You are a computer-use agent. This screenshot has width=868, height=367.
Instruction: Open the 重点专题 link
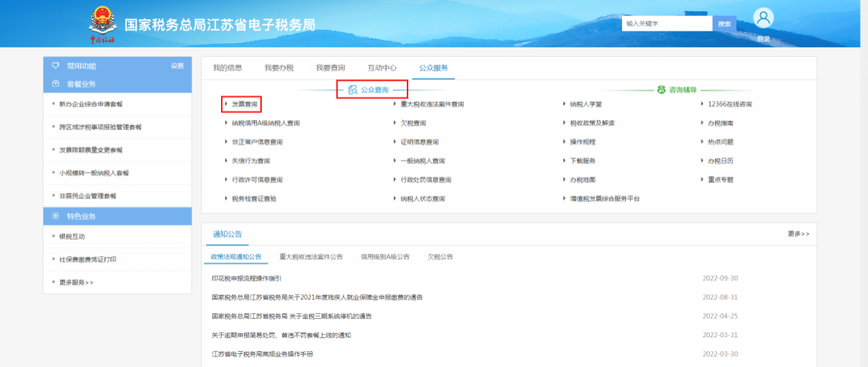pos(720,180)
